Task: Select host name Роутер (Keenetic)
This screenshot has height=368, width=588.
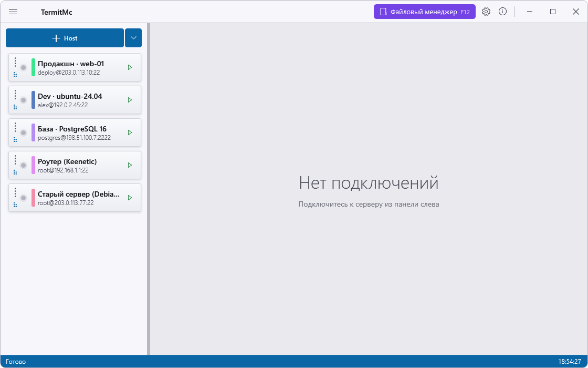Action: click(x=68, y=162)
